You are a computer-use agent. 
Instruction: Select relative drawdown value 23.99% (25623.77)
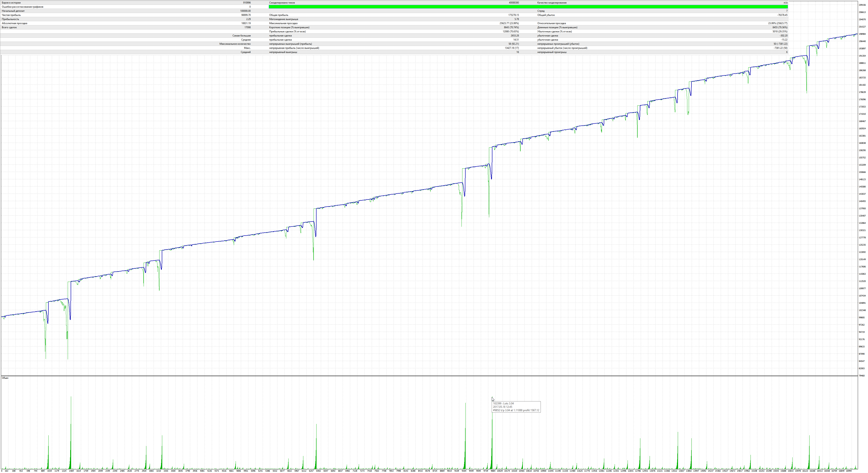tap(778, 23)
